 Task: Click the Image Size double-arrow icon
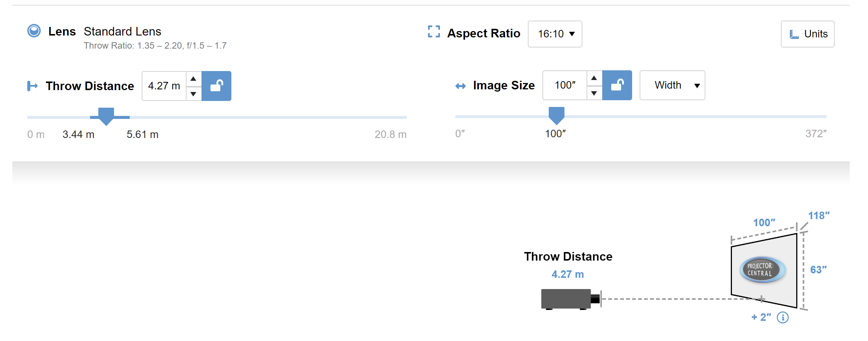461,86
